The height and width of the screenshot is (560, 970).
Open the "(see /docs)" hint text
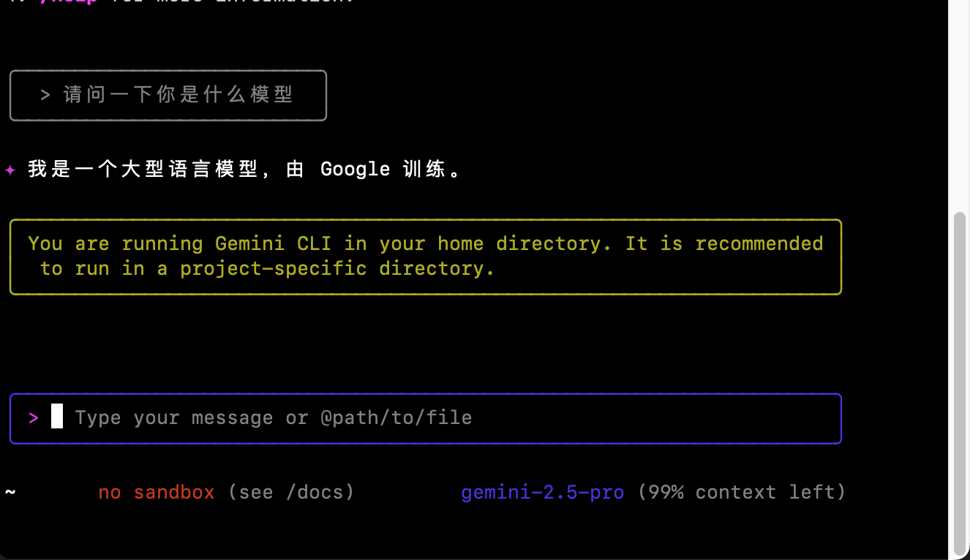click(291, 492)
